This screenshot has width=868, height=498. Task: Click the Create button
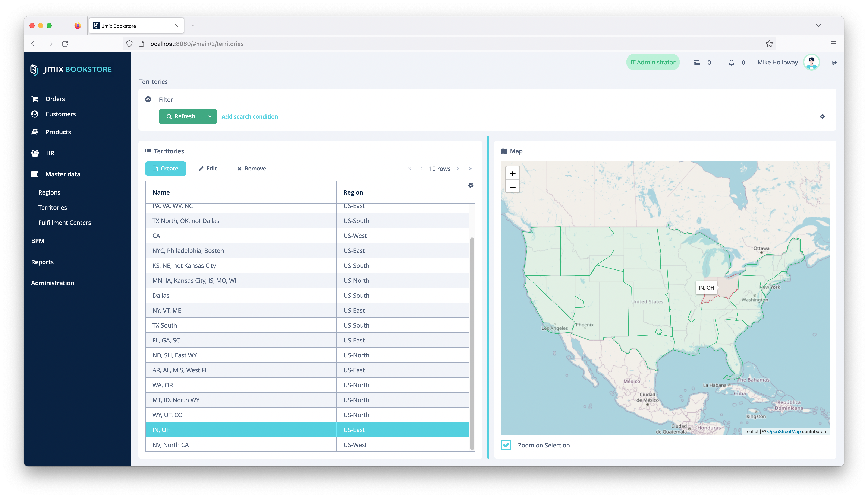click(x=165, y=169)
